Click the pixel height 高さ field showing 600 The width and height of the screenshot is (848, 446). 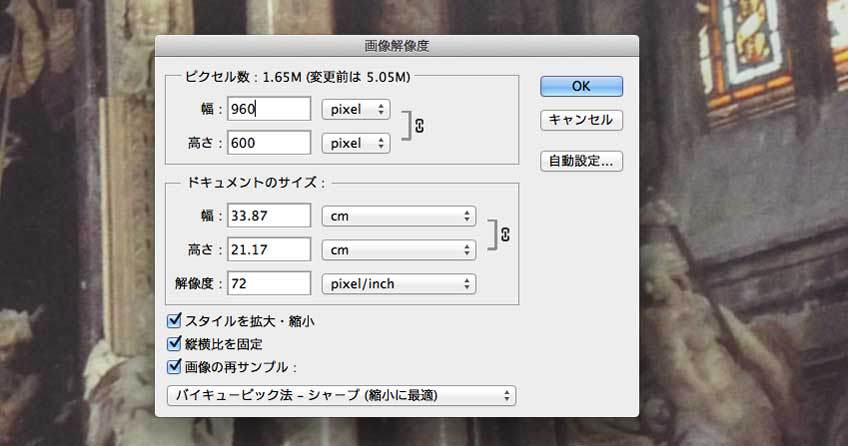tap(269, 143)
